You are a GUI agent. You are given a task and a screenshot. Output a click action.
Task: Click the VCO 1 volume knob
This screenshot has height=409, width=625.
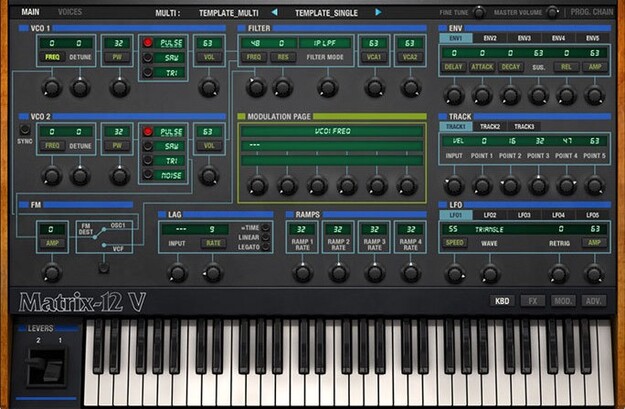(208, 88)
